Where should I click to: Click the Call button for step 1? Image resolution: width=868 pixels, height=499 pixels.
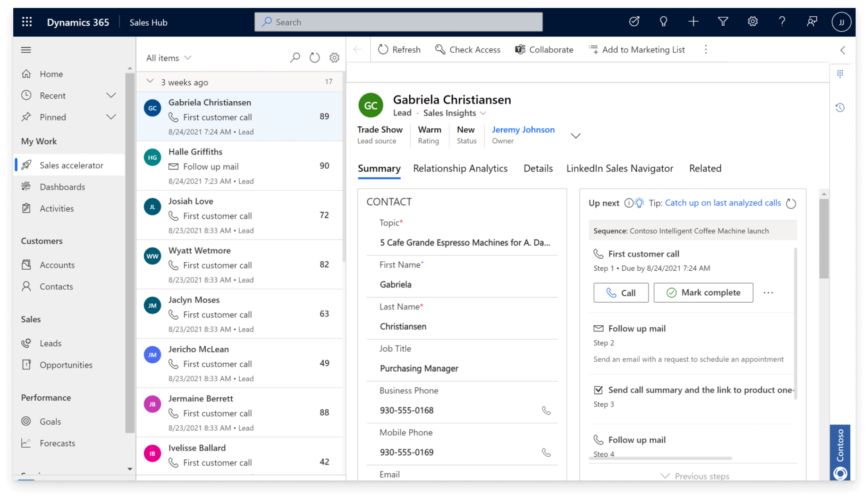coord(621,293)
